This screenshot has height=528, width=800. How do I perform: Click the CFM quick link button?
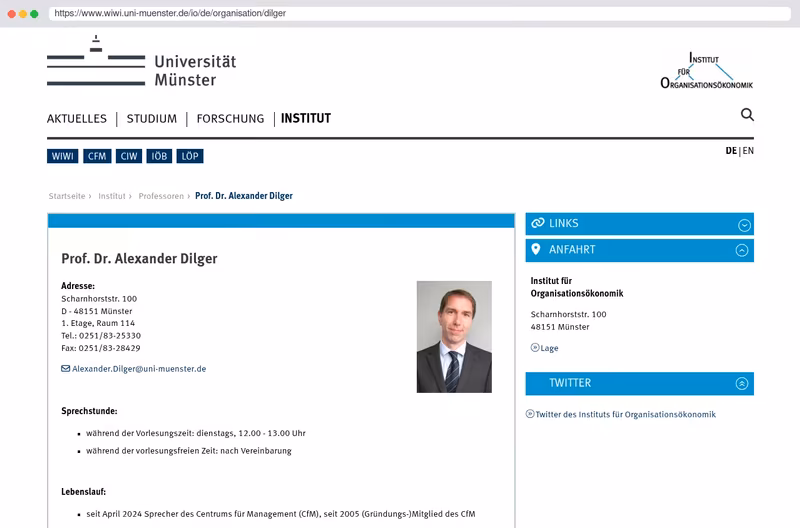(97, 156)
